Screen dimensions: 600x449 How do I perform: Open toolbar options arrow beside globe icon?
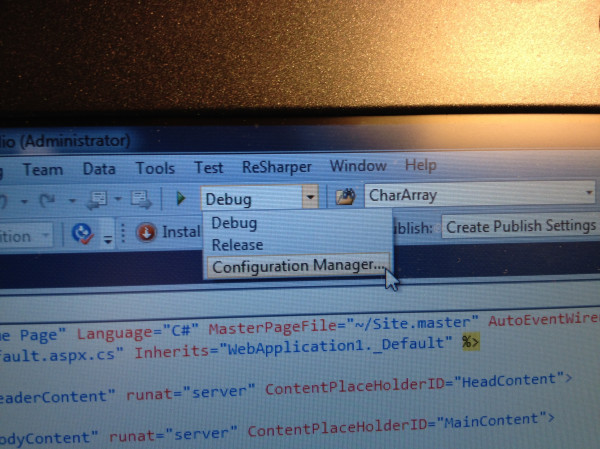pyautogui.click(x=108, y=239)
